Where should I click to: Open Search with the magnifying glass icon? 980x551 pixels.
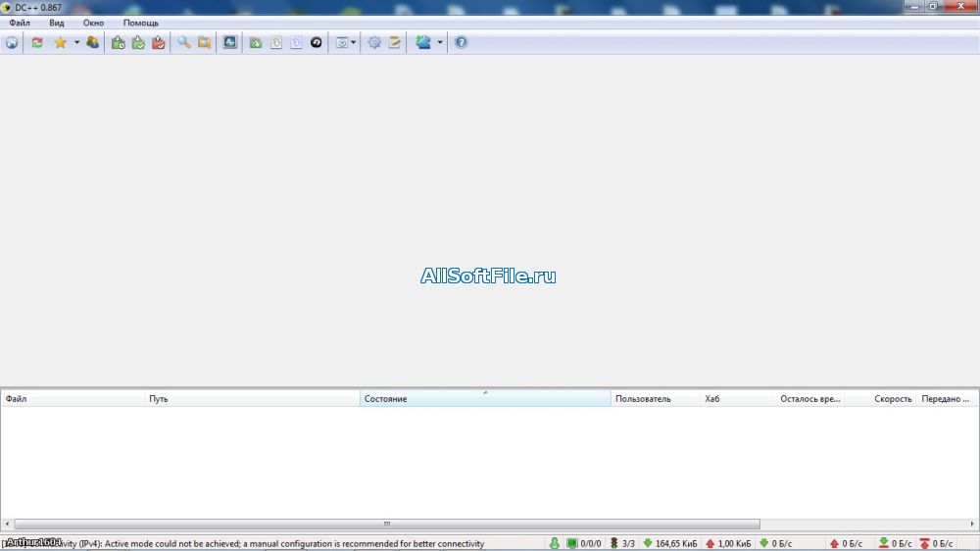[x=184, y=42]
